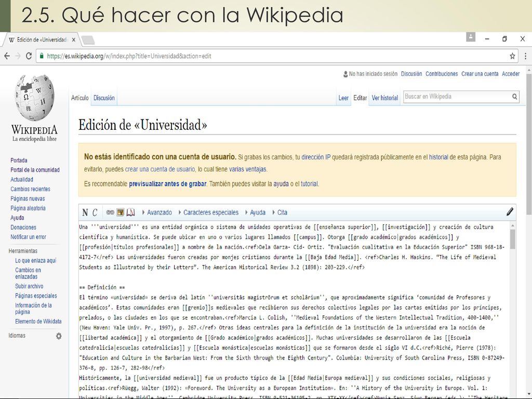This screenshot has height=399, width=532.
Task: Click the secure padlock icon in address bar
Action: click(x=42, y=56)
